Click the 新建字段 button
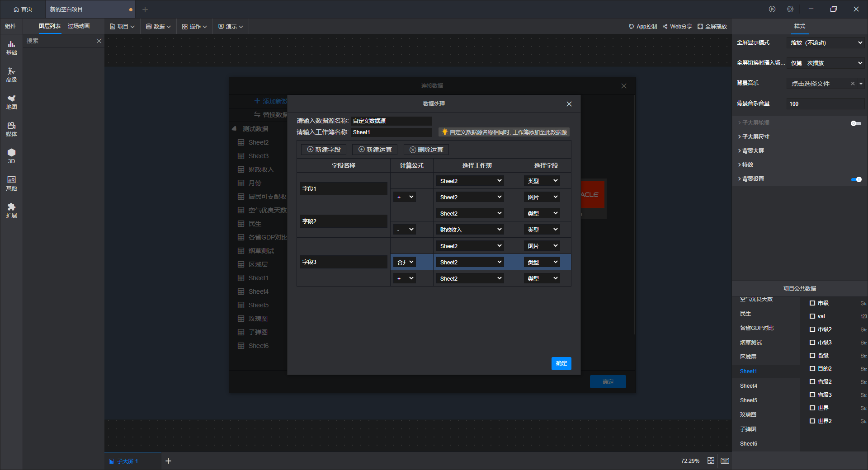 (x=324, y=150)
